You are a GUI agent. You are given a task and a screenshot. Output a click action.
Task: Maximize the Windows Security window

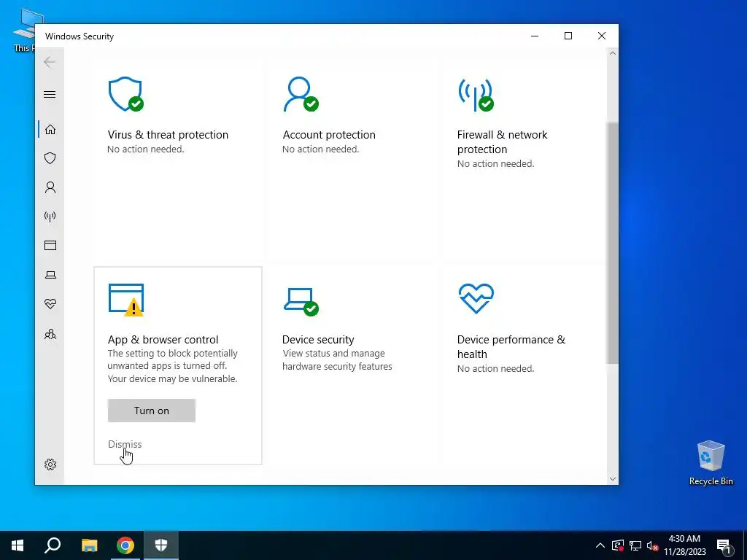point(568,36)
